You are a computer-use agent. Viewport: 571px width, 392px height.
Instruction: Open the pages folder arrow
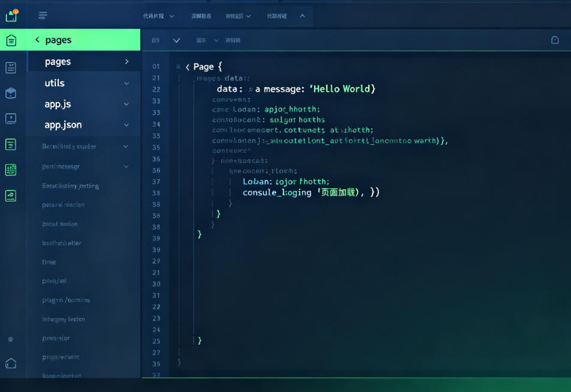pos(127,62)
